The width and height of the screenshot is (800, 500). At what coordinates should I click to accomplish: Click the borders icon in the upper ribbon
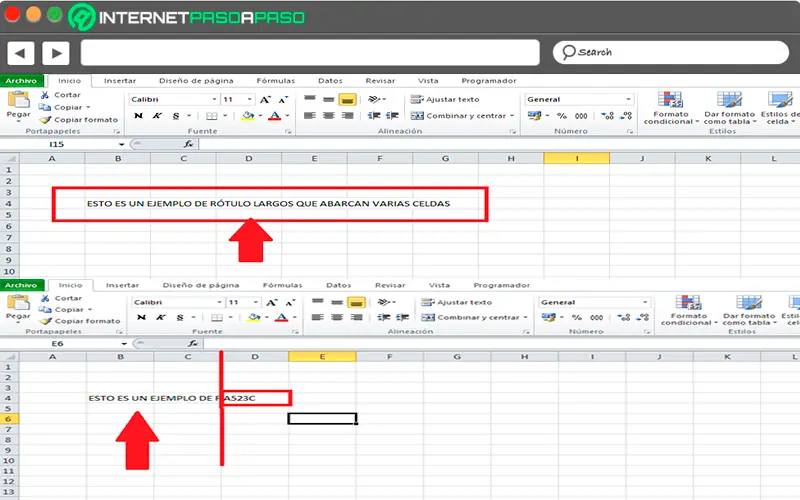[x=212, y=116]
